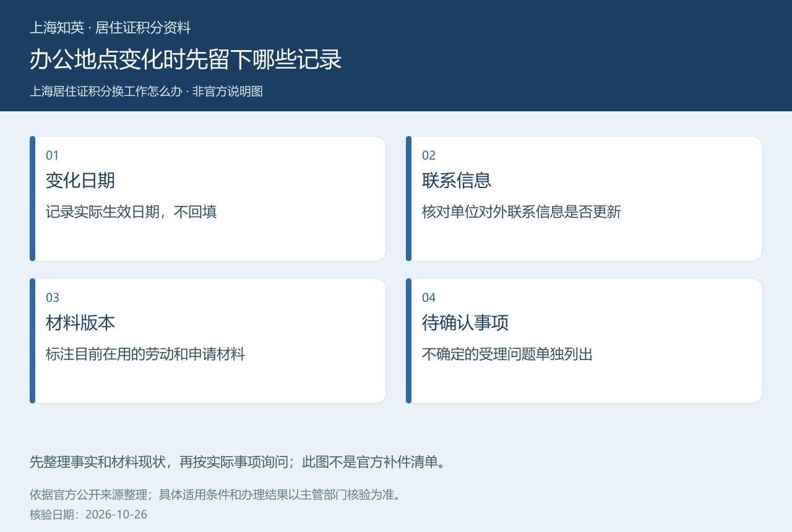The image size is (792, 532).
Task: Click the 核验日期：2026-10-26 line
Action: coord(88,514)
